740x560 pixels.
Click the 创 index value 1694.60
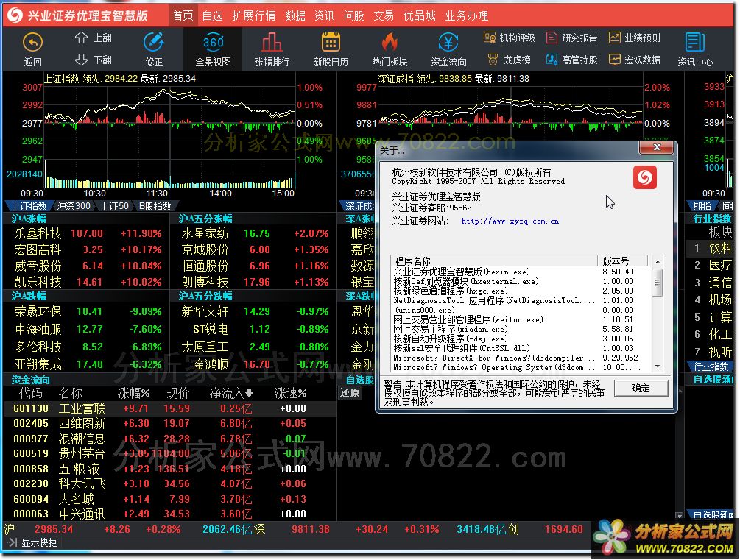pyautogui.click(x=563, y=529)
